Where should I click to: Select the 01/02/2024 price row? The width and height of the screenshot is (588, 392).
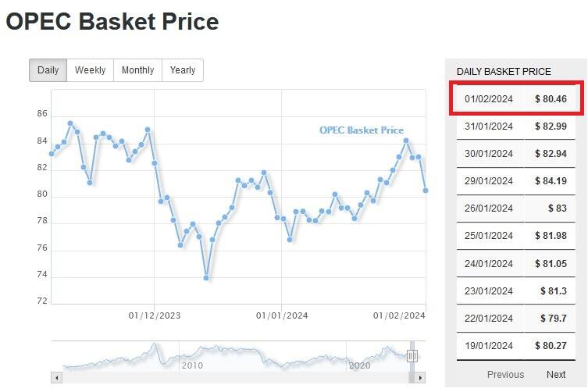pos(515,99)
